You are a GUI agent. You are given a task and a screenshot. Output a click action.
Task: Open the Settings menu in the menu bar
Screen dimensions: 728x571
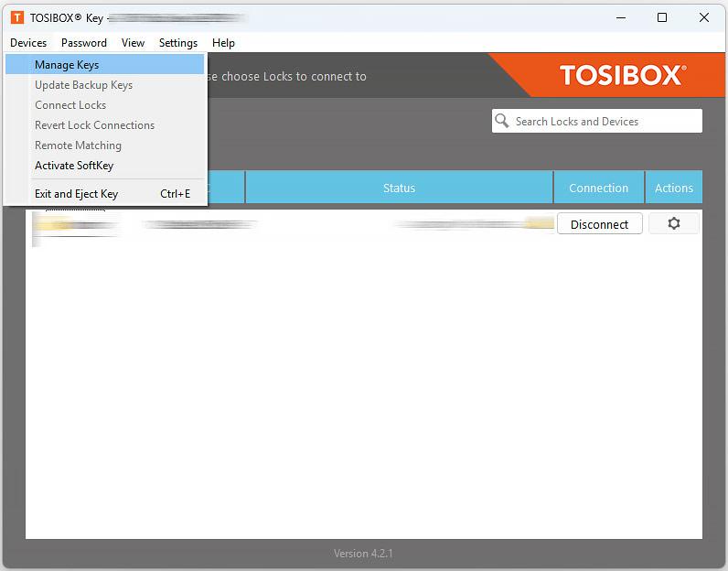pos(177,43)
